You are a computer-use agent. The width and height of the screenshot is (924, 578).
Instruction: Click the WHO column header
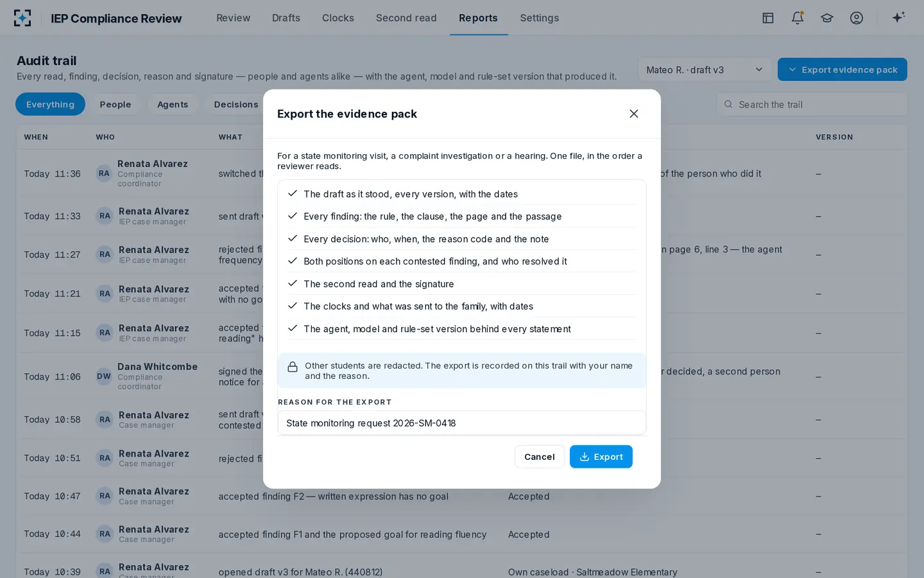point(105,137)
